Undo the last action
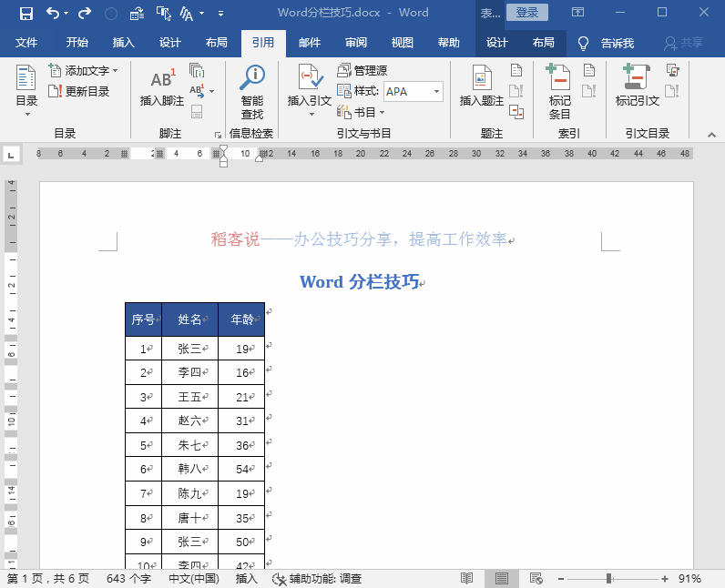Screen dimensions: 725x588 tap(52, 13)
